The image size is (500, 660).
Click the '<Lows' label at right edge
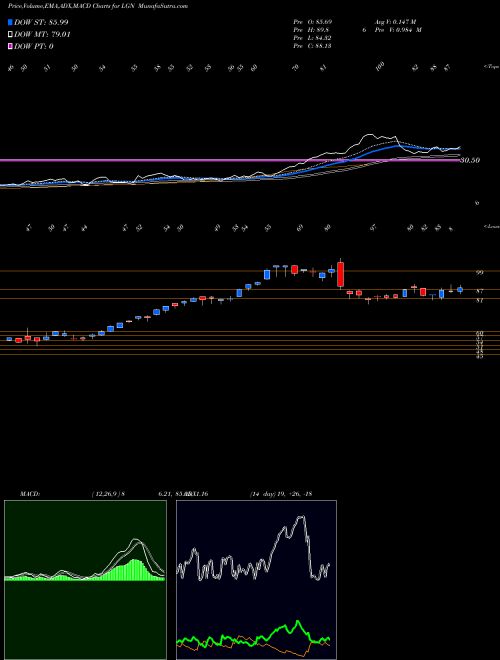click(491, 226)
